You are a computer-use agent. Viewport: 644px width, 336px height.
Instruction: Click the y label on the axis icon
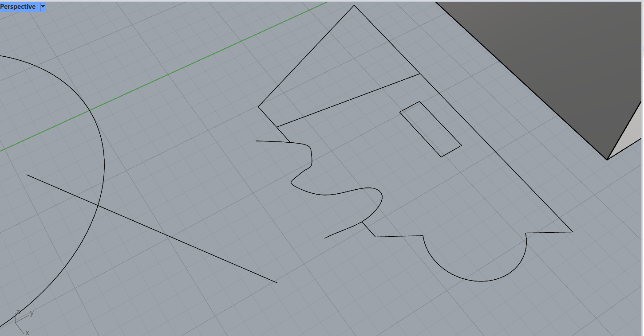point(32,313)
